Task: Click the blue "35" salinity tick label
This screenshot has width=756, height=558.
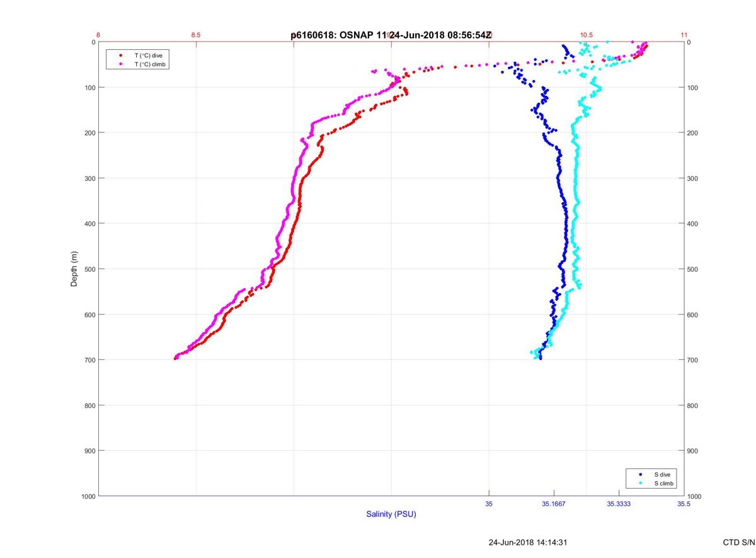Action: [x=489, y=504]
